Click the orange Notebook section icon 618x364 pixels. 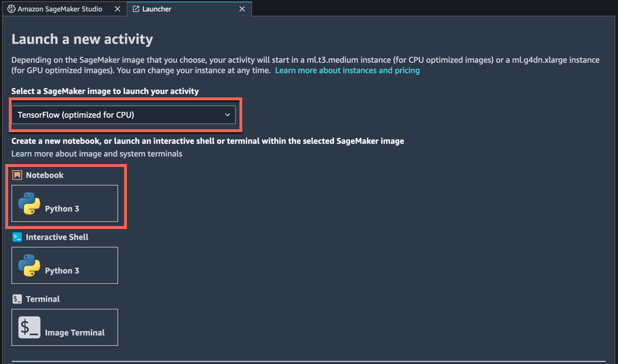click(x=17, y=175)
